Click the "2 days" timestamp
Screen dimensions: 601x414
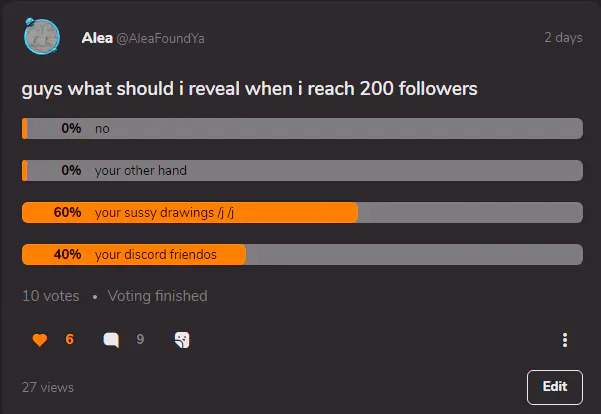[563, 38]
